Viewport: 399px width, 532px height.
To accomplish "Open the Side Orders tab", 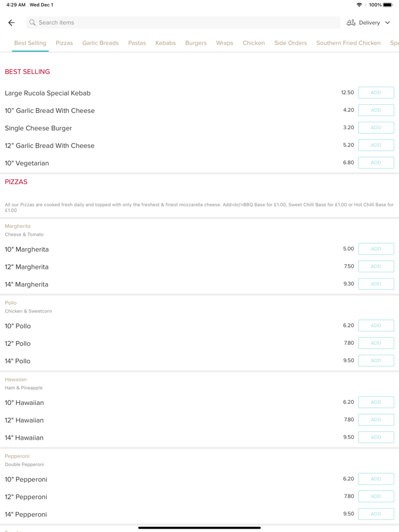I will click(x=291, y=43).
